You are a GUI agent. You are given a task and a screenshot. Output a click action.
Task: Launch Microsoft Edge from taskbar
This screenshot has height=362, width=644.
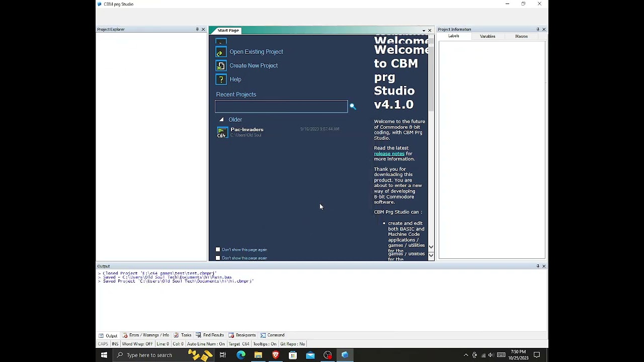pos(241,355)
